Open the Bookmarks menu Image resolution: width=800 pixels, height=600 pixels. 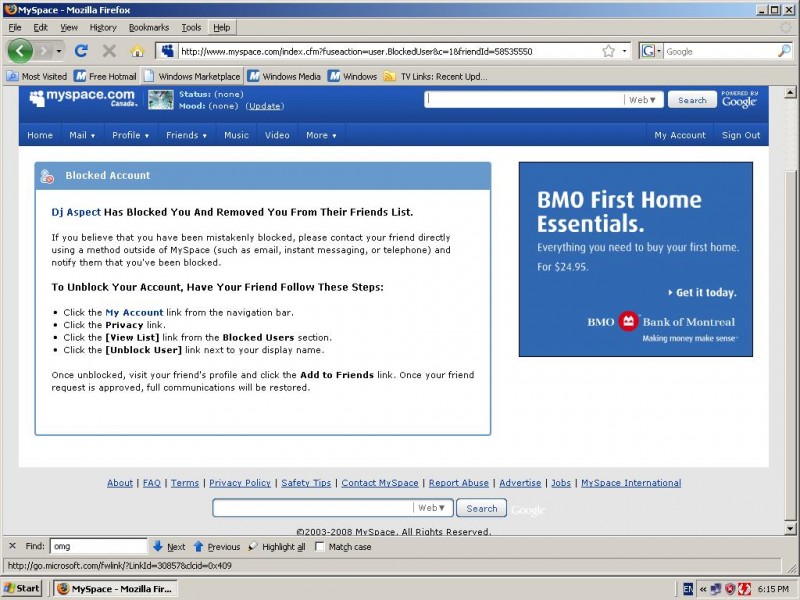click(148, 28)
